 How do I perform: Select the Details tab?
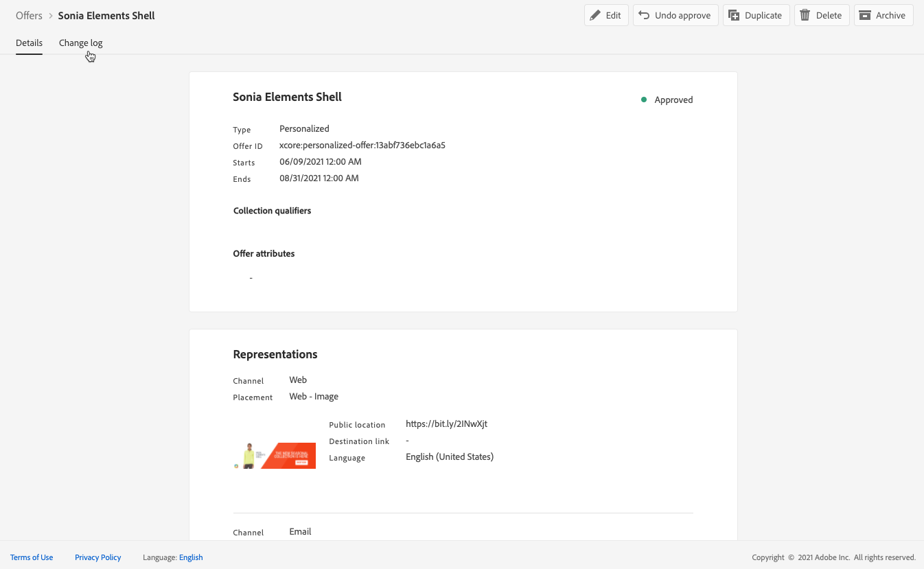pos(29,43)
